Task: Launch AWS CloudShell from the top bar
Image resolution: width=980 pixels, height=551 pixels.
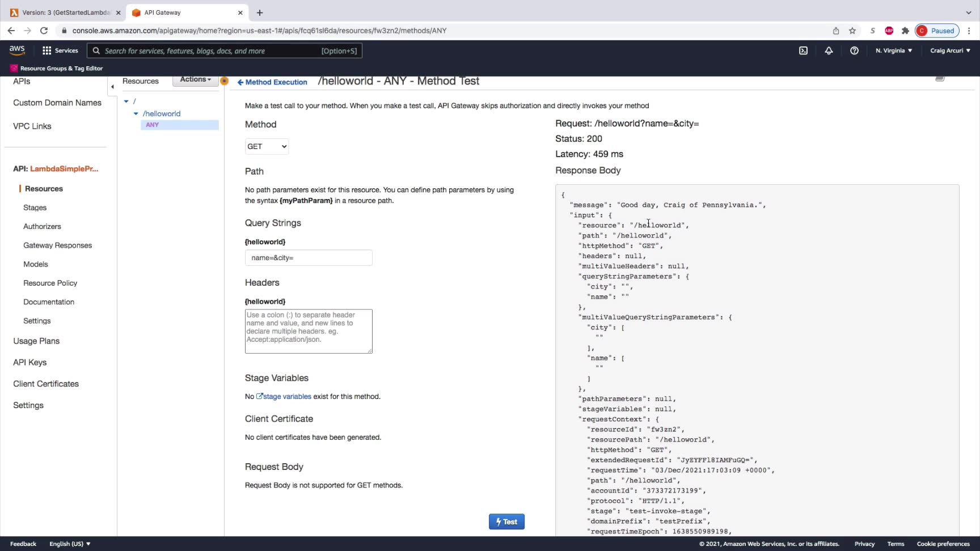Action: [x=803, y=50]
